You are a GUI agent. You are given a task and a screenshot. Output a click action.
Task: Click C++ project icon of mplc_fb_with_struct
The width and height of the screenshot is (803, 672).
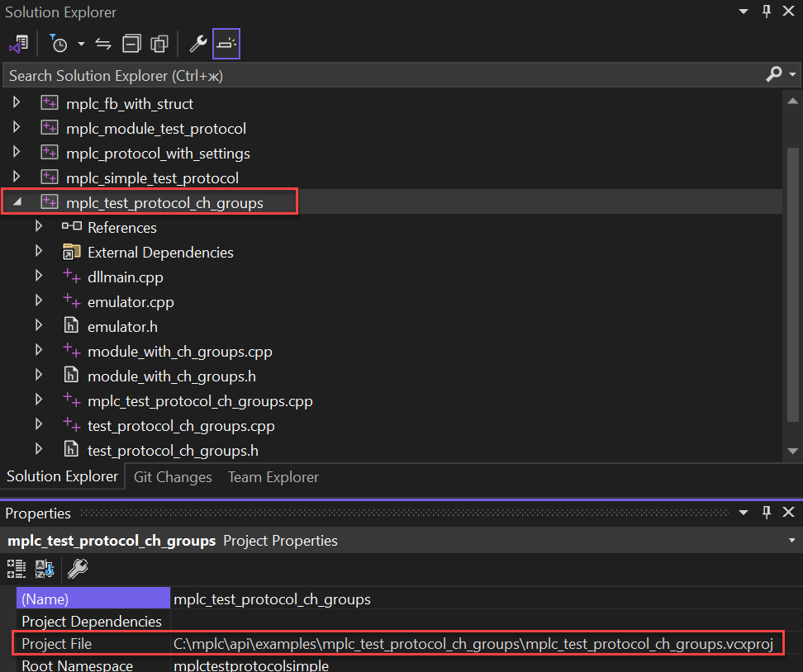click(50, 102)
